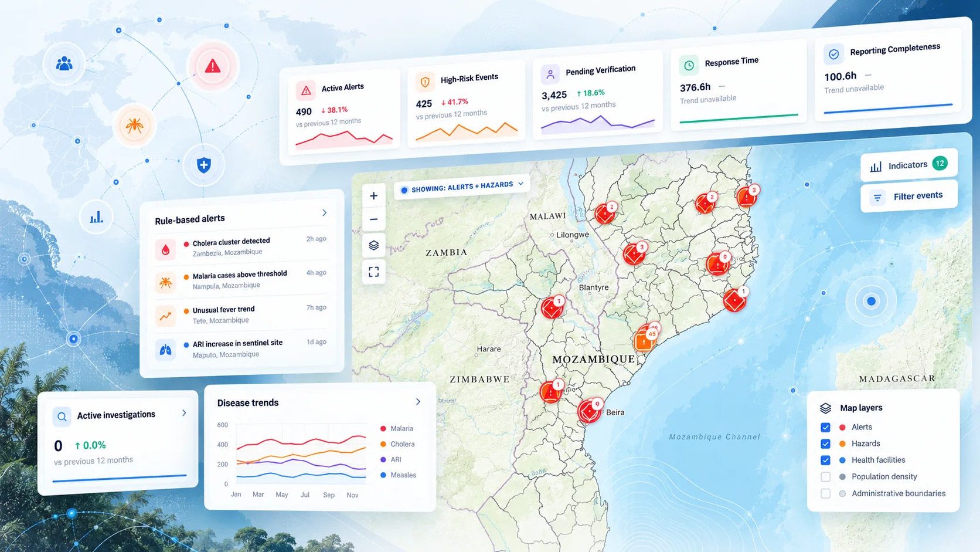Open the Unusual fever trend alert
The height and width of the screenshot is (552, 980).
241,315
